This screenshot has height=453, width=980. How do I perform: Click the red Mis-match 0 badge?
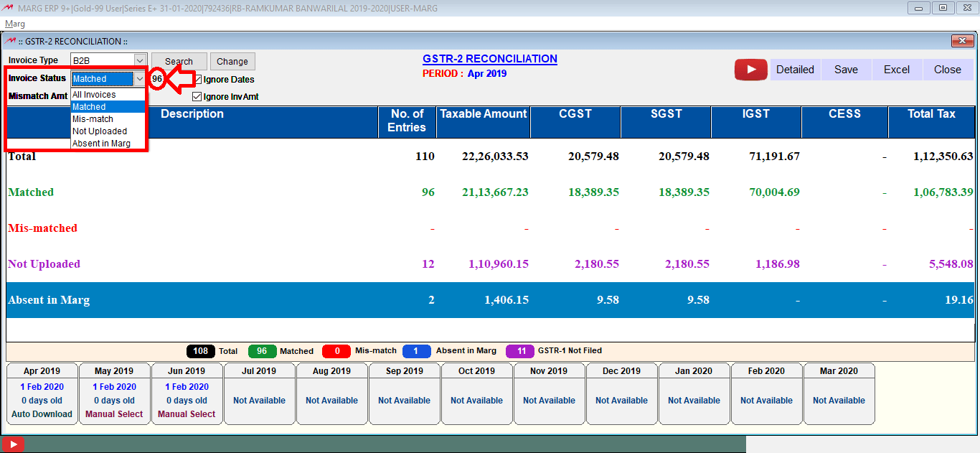click(337, 351)
